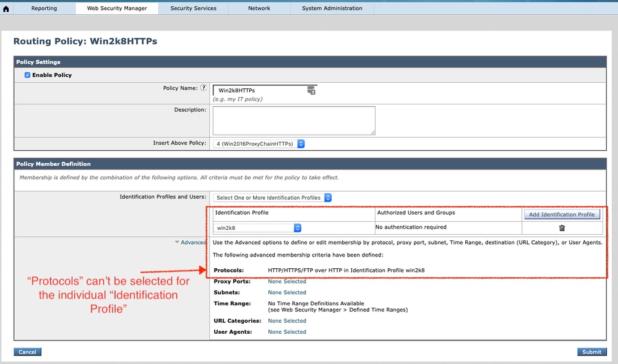Click the autofill icon in Policy Name field
The width and height of the screenshot is (618, 364).
(x=311, y=91)
